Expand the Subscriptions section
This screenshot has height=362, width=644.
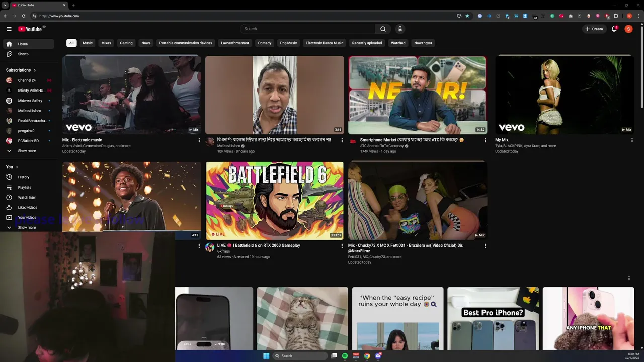point(21,70)
